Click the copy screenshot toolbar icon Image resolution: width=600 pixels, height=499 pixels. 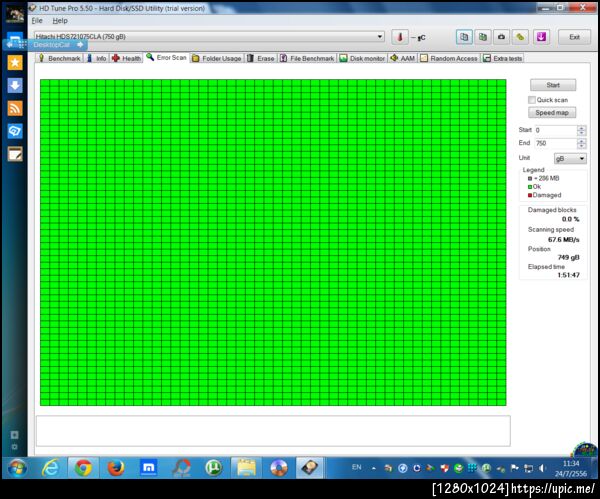[x=483, y=37]
